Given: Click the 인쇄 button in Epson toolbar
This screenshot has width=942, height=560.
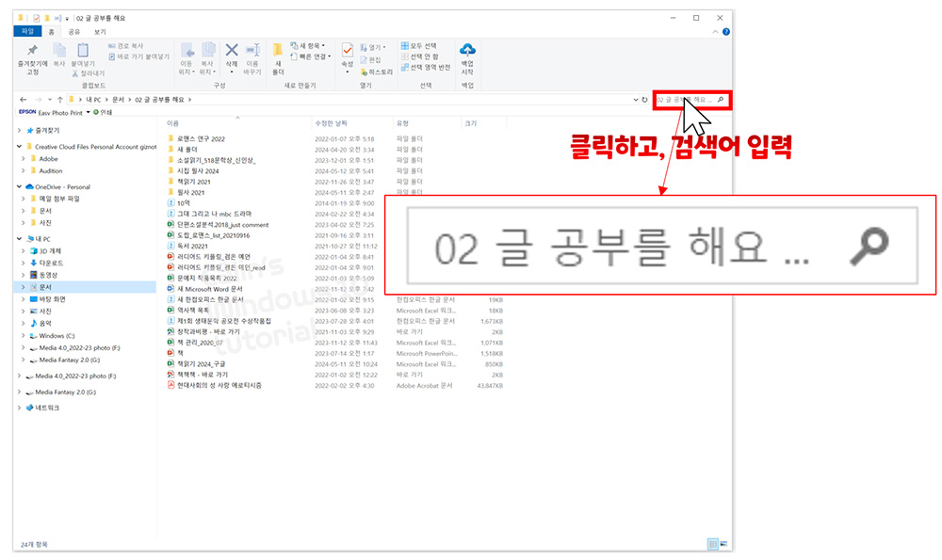Looking at the screenshot, I should 104,112.
